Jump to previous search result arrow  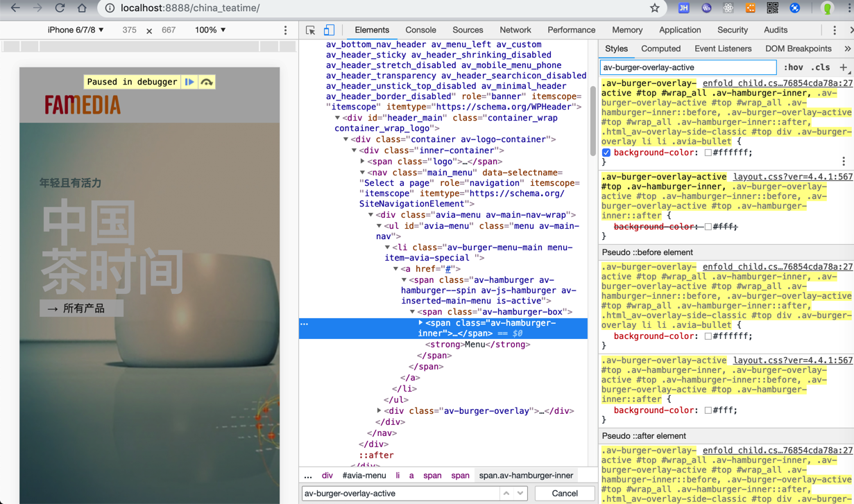pos(506,494)
